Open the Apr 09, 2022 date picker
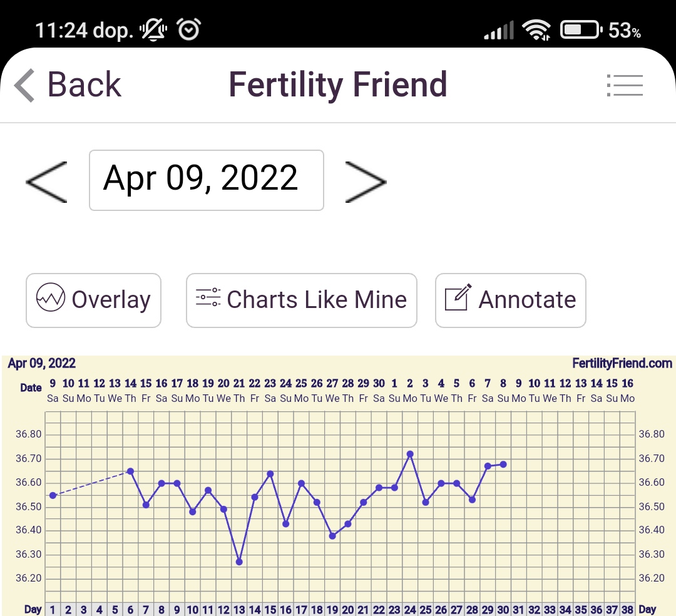 207,180
